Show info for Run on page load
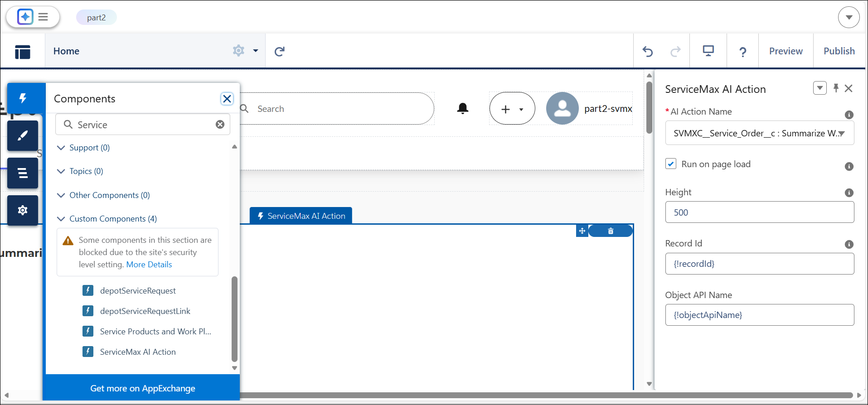 pyautogui.click(x=849, y=166)
